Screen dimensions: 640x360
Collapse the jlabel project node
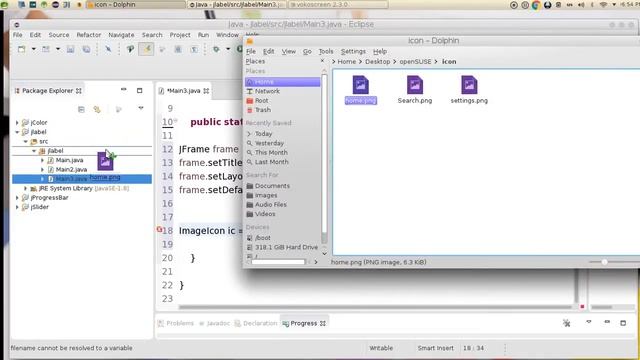pyautogui.click(x=17, y=132)
